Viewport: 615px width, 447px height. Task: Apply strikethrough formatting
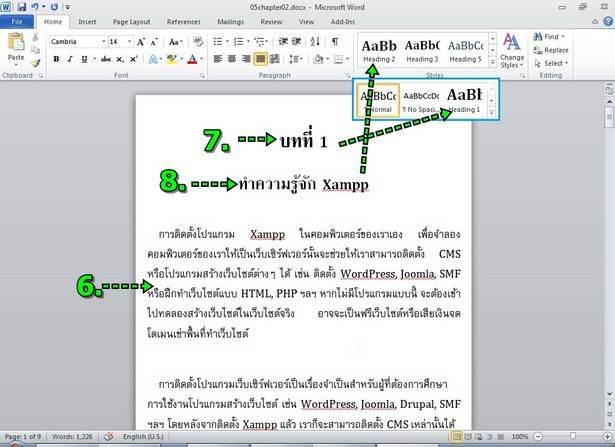[x=106, y=59]
